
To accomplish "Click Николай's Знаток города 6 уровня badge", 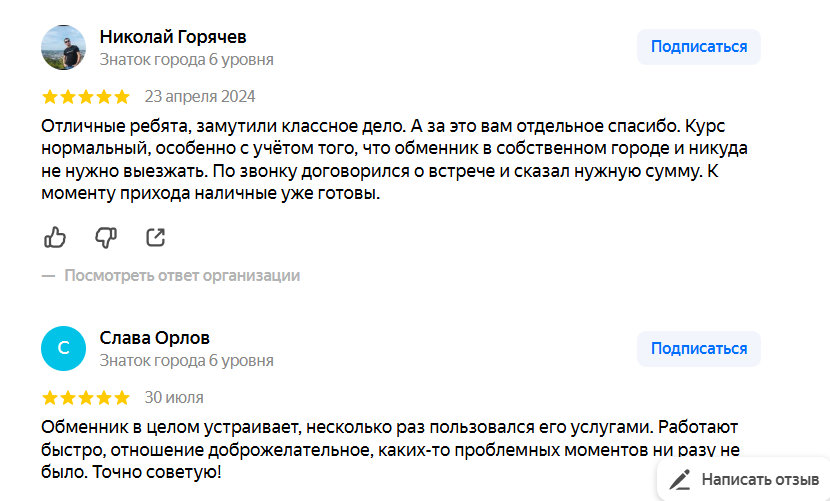I will pos(186,59).
